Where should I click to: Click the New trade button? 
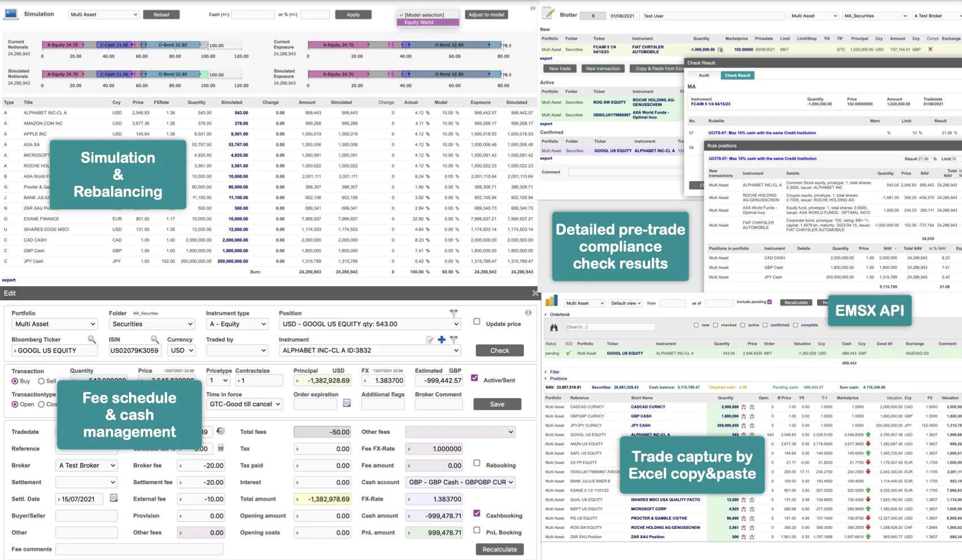[560, 68]
